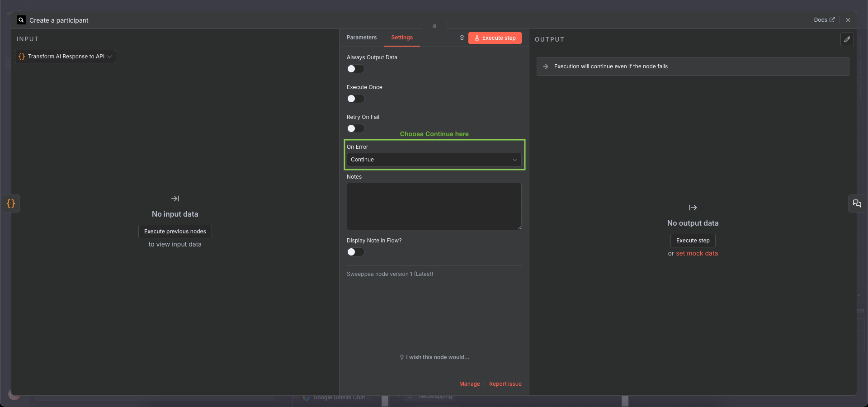Image resolution: width=868 pixels, height=407 pixels.
Task: Enable the Retry On Fail switch
Action: 356,128
